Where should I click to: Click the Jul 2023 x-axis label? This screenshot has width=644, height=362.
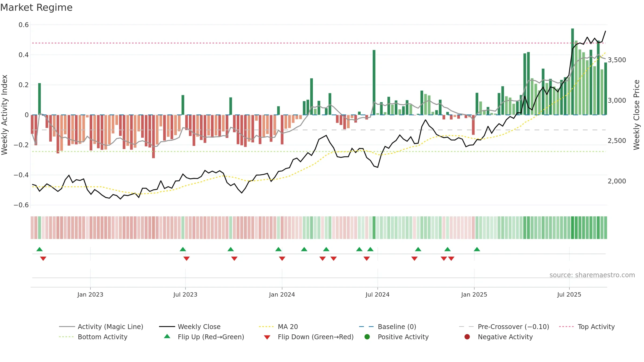185,294
